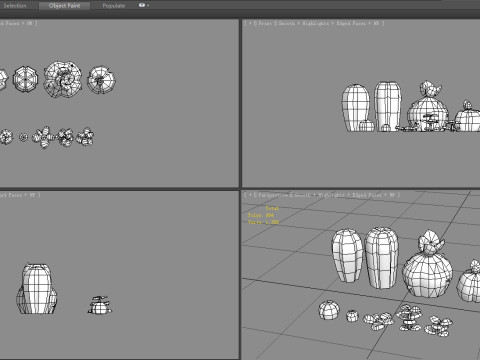Select the small flowered cactus in bottom-left viewport
This screenshot has width=480, height=360.
100,305
